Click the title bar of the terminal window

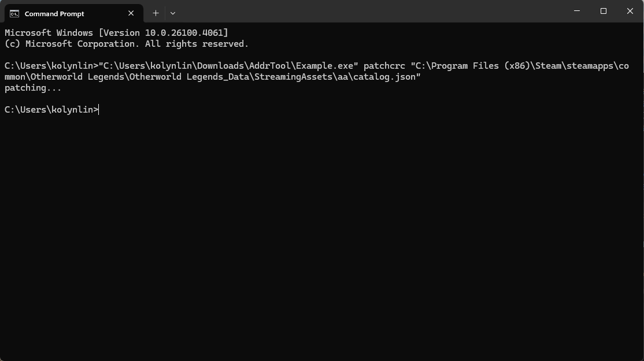[x=347, y=12]
